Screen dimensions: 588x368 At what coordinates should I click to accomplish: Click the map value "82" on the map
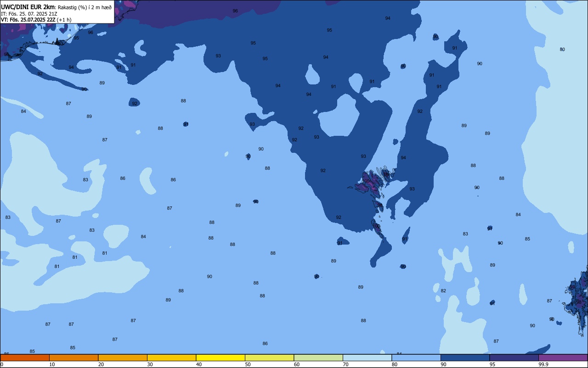click(443, 290)
